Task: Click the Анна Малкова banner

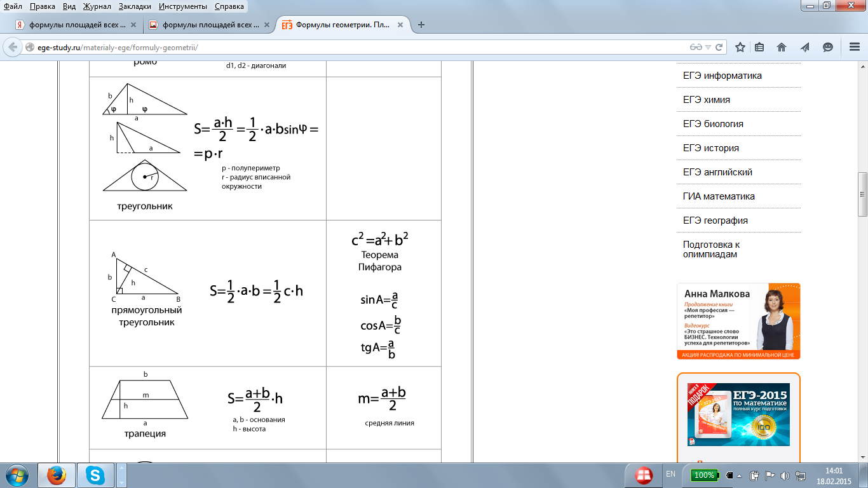Action: point(738,321)
